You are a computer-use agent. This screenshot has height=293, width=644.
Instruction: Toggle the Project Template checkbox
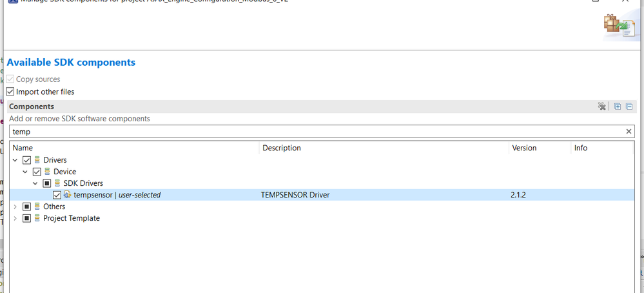point(26,217)
